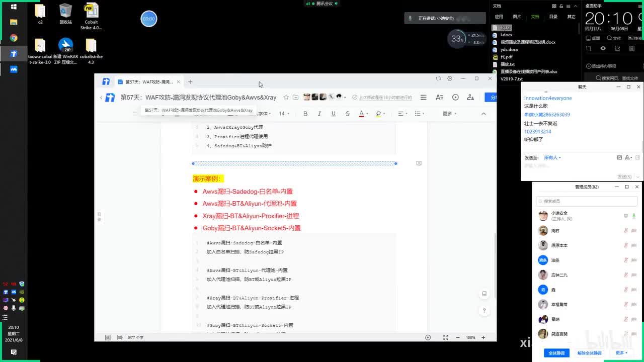
Task: Switch to 其它 tab in file panel
Action: (572, 17)
